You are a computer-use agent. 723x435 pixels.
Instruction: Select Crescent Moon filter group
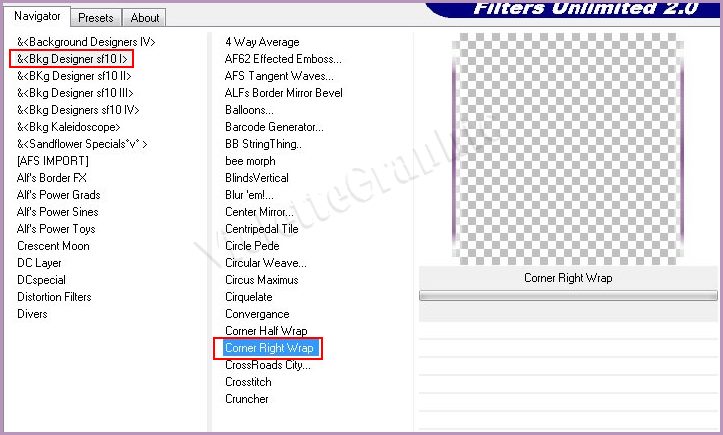53,246
